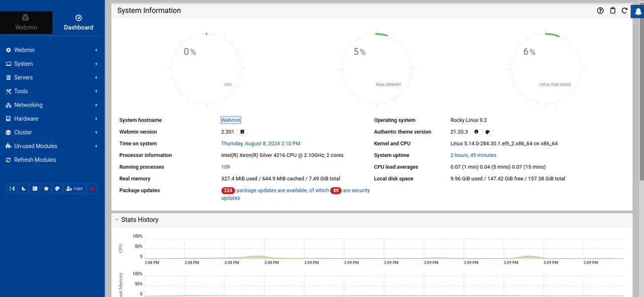Open running processes count 109
This screenshot has height=297, width=644.
pos(225,167)
